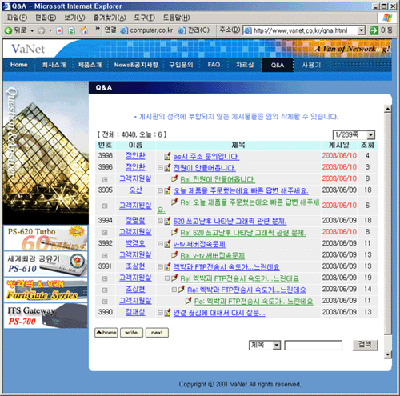Collapse the reply thread of post 3995

(160, 191)
